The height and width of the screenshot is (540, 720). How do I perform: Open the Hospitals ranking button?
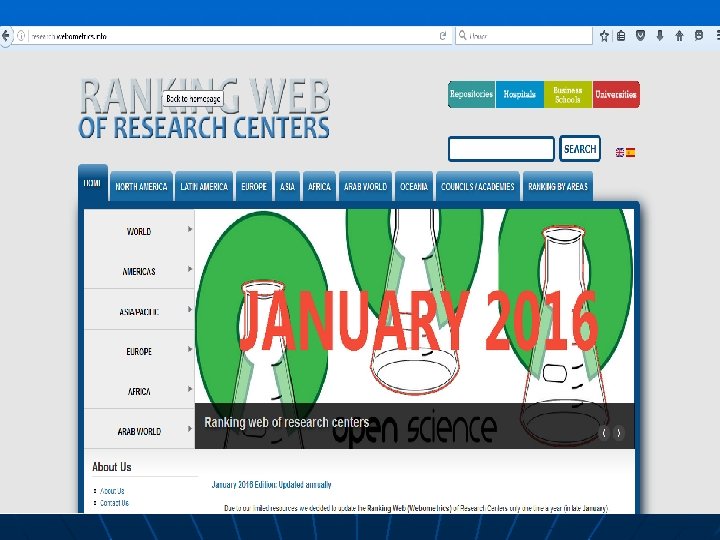(519, 94)
